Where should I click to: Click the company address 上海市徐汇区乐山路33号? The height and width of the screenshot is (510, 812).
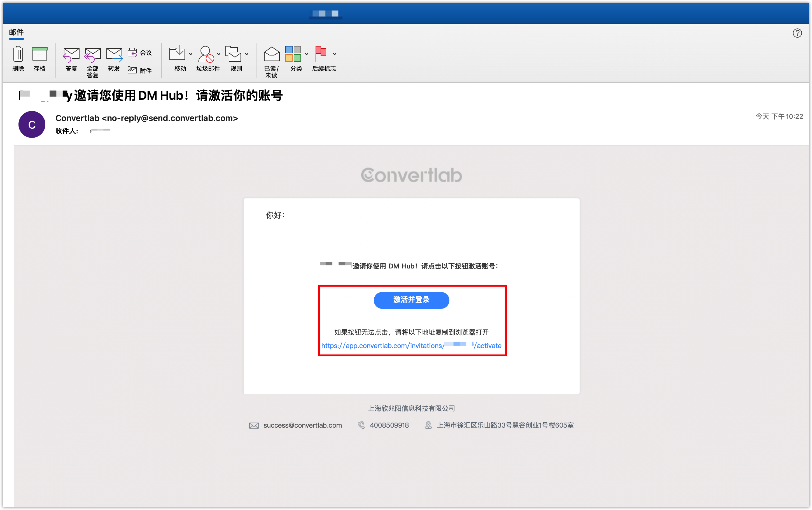(505, 425)
